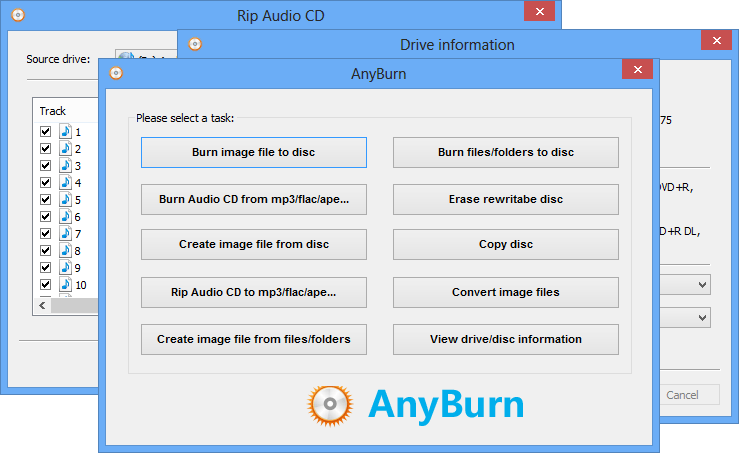Screen dimensions: 739x453
Task: Click the AnyBurn title bar disc icon
Action: 116,73
